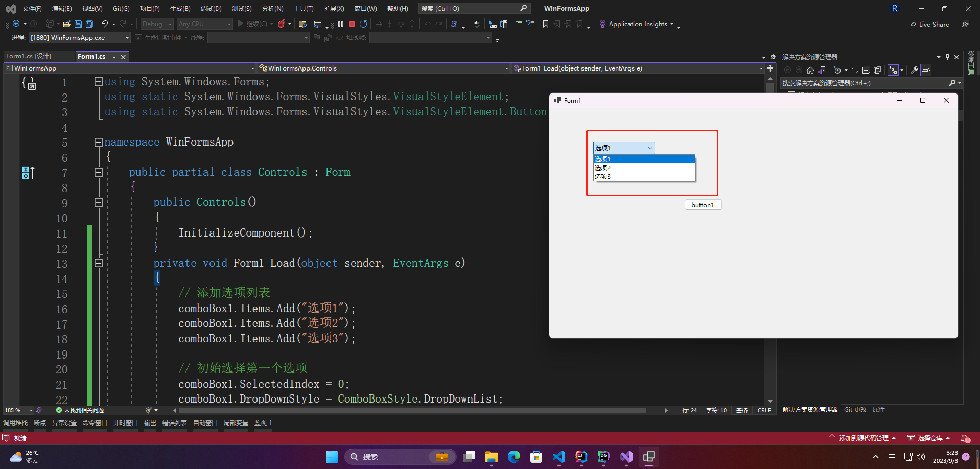The width and height of the screenshot is (980, 469).
Task: Open the editor tab settings gear icon
Action: (773, 57)
